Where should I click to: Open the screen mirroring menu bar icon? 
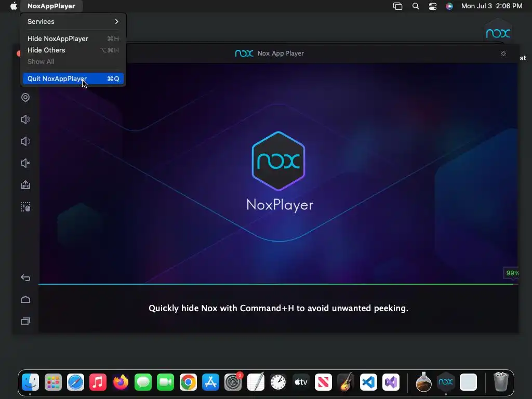coord(397,6)
